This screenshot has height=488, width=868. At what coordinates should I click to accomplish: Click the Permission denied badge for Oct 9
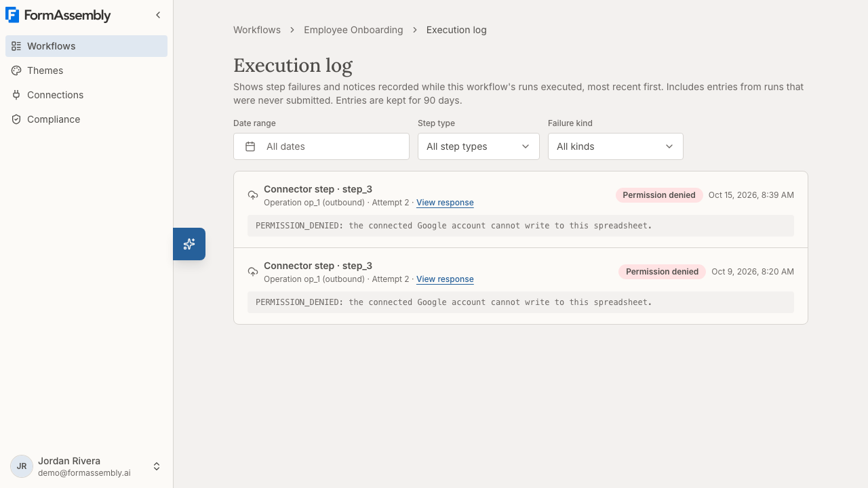coord(662,272)
